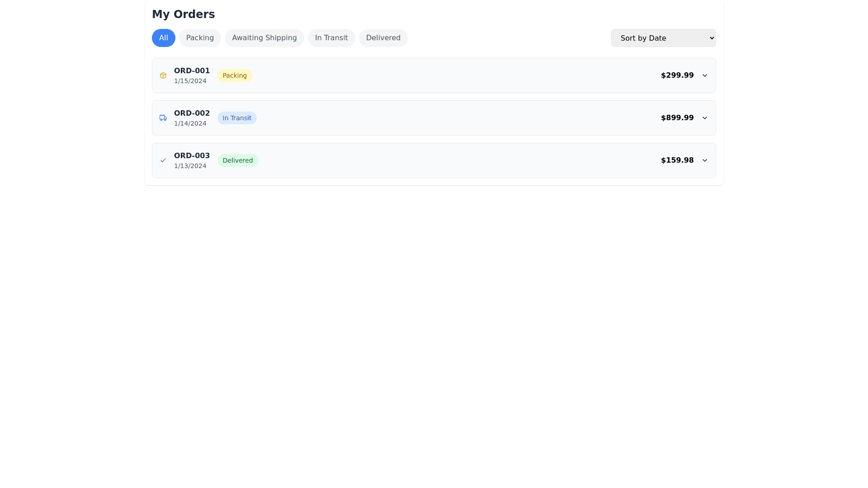The height and width of the screenshot is (488, 868).
Task: Expand the ORD-002 order chevron
Action: coord(704,118)
